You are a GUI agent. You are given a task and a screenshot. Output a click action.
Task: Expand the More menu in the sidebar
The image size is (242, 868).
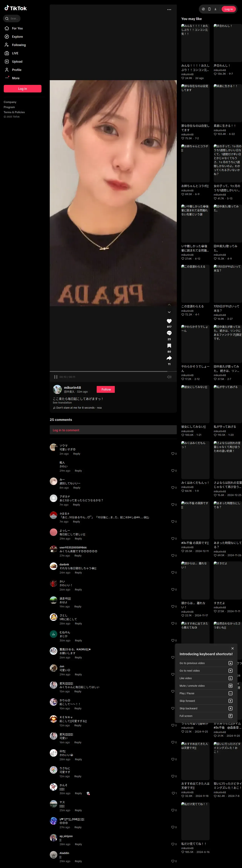click(12, 78)
